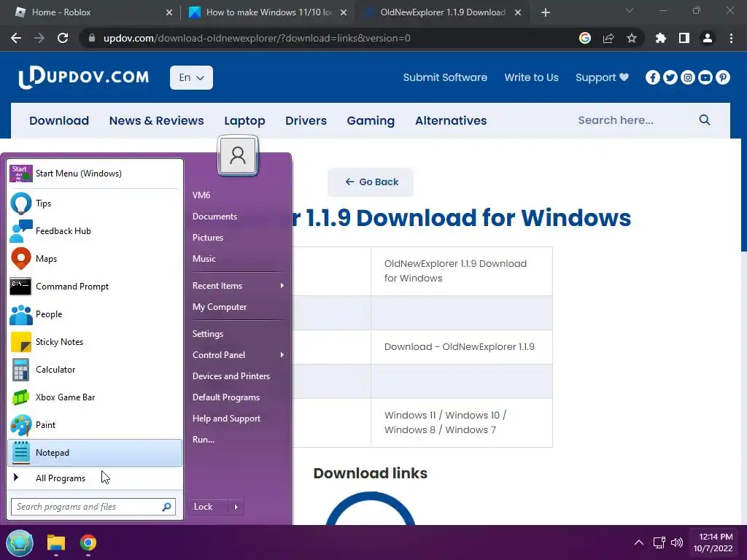Click the Go Back button
747x560 pixels.
pos(371,182)
